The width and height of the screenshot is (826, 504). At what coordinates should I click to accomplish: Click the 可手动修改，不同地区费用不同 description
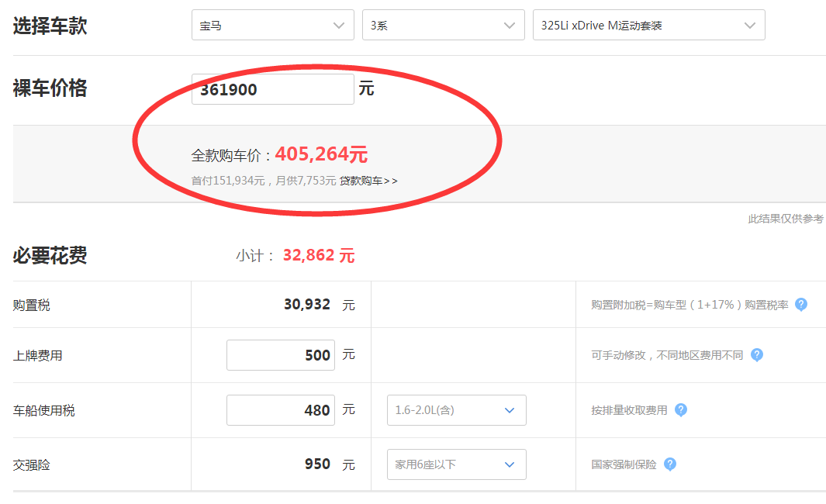(x=667, y=355)
